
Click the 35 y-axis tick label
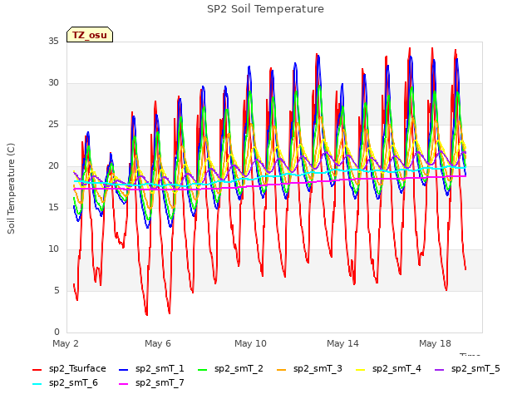[x=53, y=42]
